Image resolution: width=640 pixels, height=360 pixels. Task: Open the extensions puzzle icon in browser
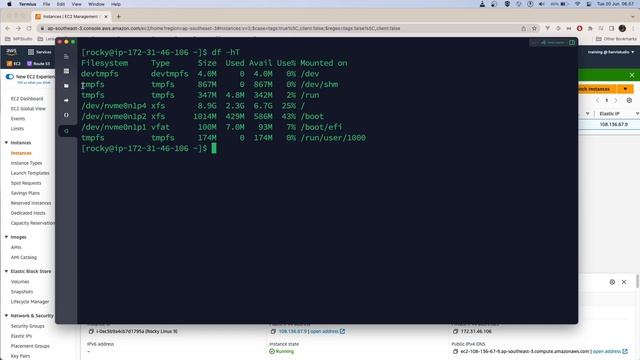click(x=590, y=28)
